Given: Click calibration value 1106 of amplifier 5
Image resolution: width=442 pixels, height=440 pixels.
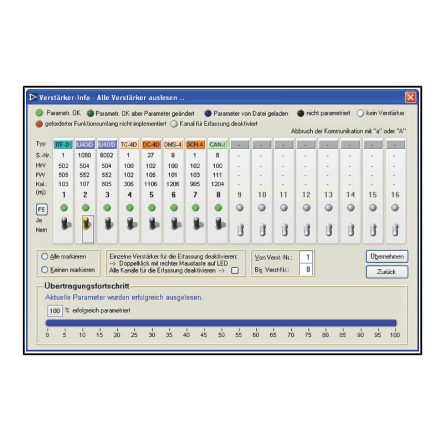Looking at the screenshot, I should tap(151, 184).
